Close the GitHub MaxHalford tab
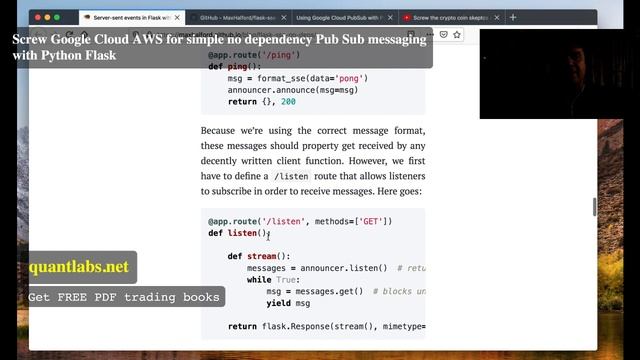The image size is (640, 360). [x=284, y=18]
